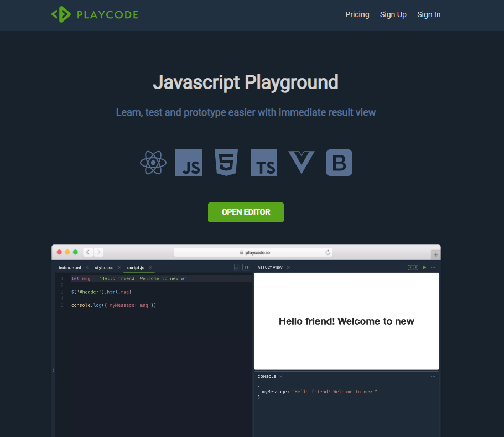The image size is (504, 437).
Task: Select the React framework icon
Action: pyautogui.click(x=153, y=162)
